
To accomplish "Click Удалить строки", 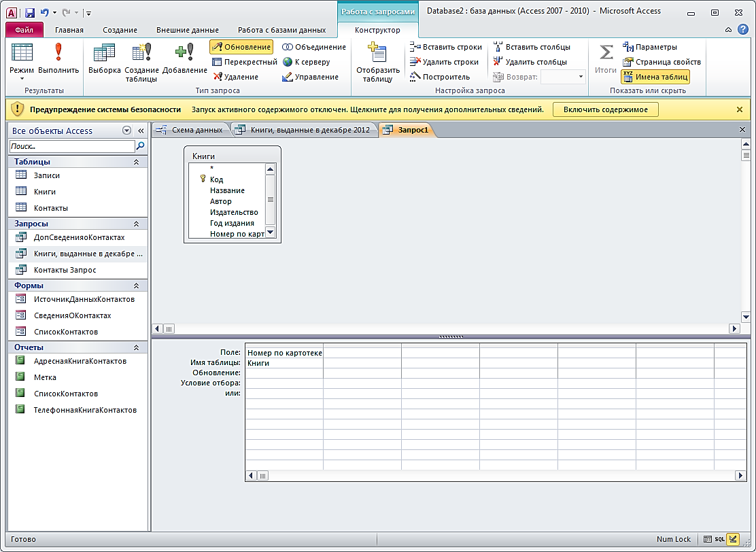I will 444,62.
